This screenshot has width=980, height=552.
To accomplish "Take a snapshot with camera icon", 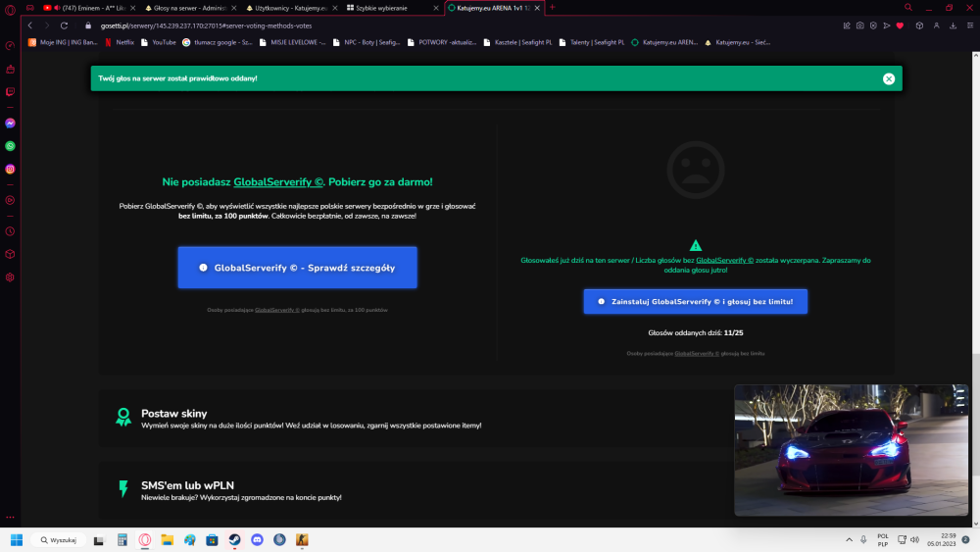I will (860, 25).
